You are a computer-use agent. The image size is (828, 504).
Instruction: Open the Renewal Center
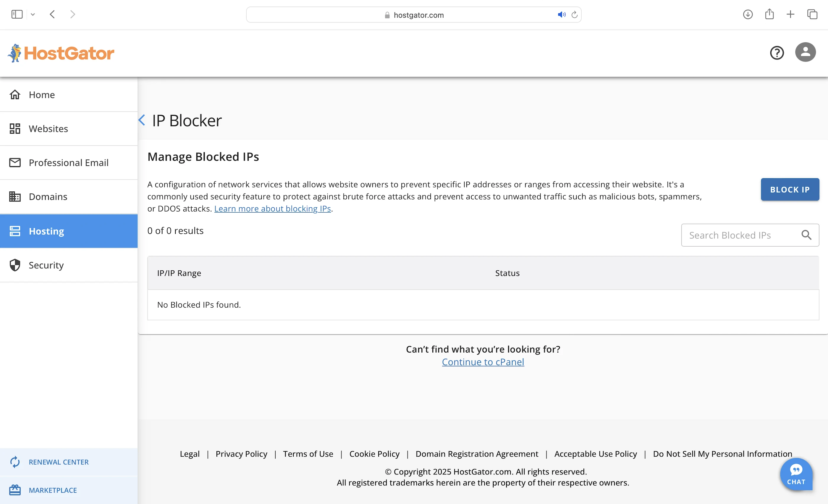click(59, 462)
